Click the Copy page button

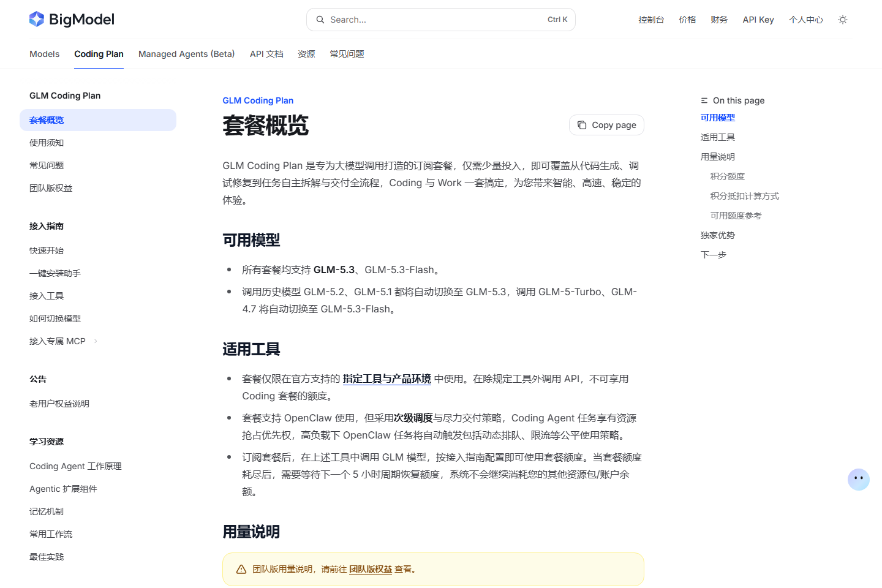point(606,125)
